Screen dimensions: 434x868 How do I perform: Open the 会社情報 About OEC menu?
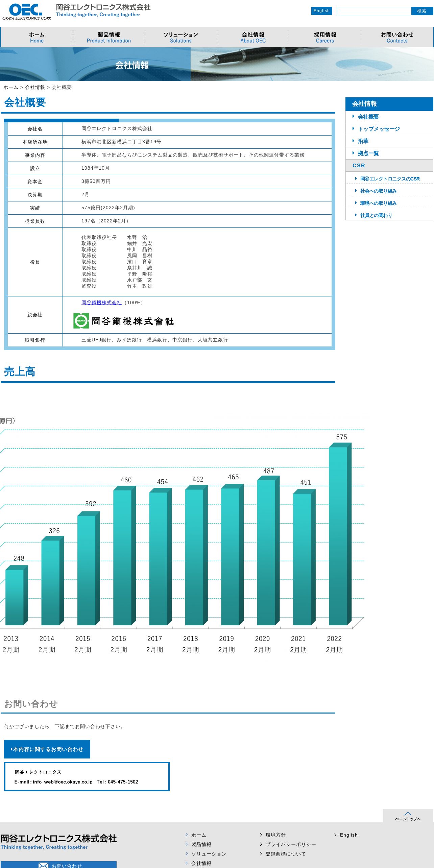[x=253, y=37]
